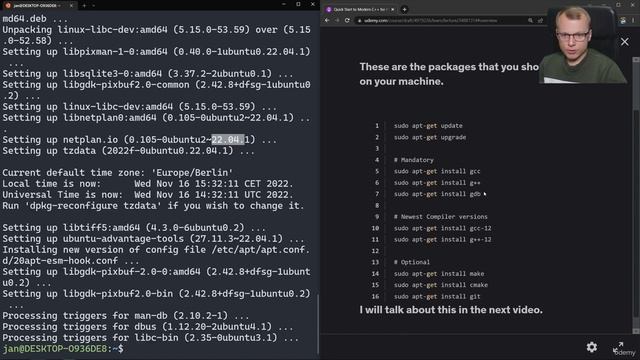Click terminal line 'Processing triggers for dbus'

pyautogui.click(x=148, y=327)
